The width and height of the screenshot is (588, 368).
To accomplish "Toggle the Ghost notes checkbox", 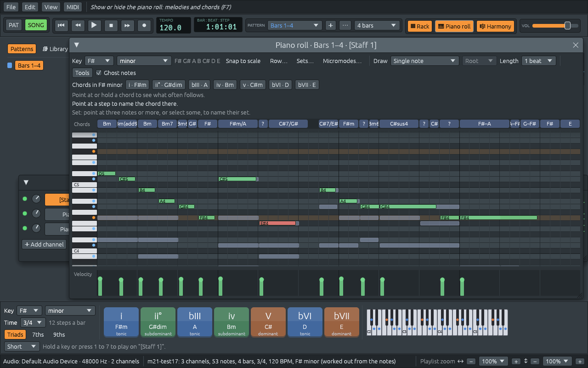I will (x=99, y=73).
